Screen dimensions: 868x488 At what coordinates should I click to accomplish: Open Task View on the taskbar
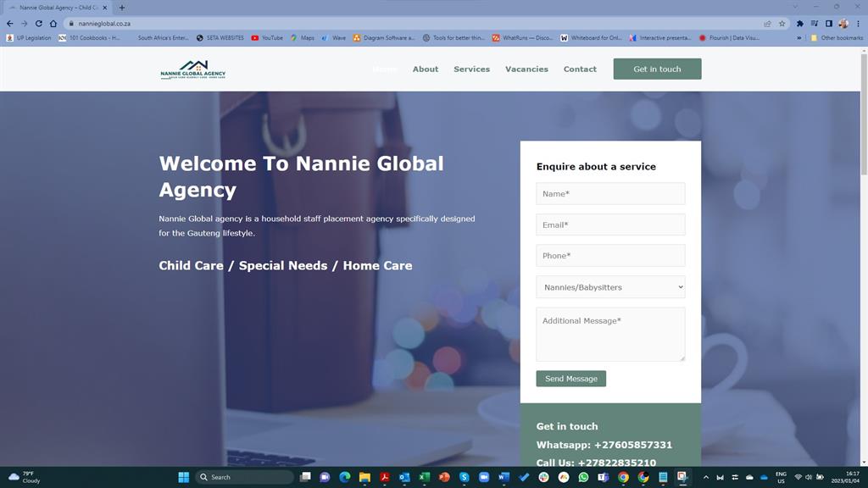[305, 477]
